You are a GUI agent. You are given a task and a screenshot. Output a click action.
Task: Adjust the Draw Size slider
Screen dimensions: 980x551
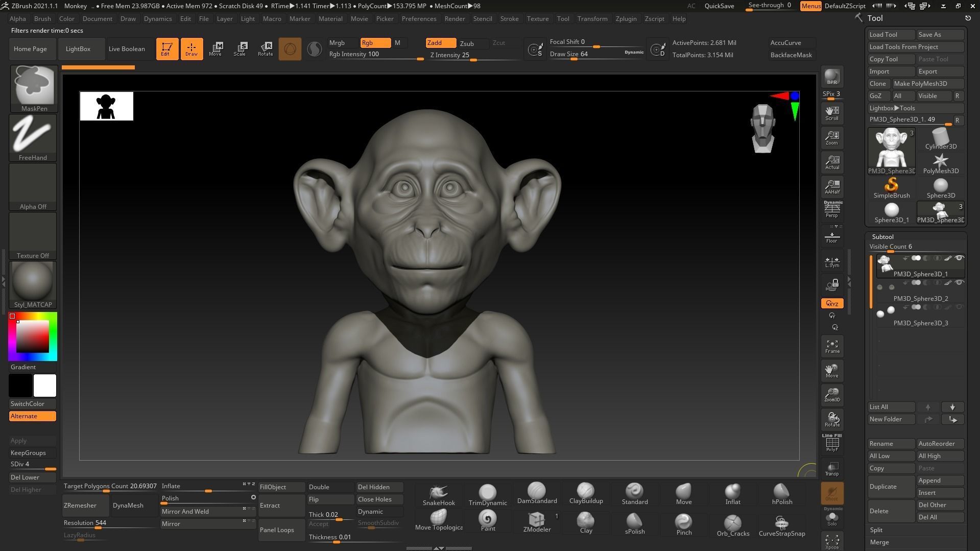[596, 54]
